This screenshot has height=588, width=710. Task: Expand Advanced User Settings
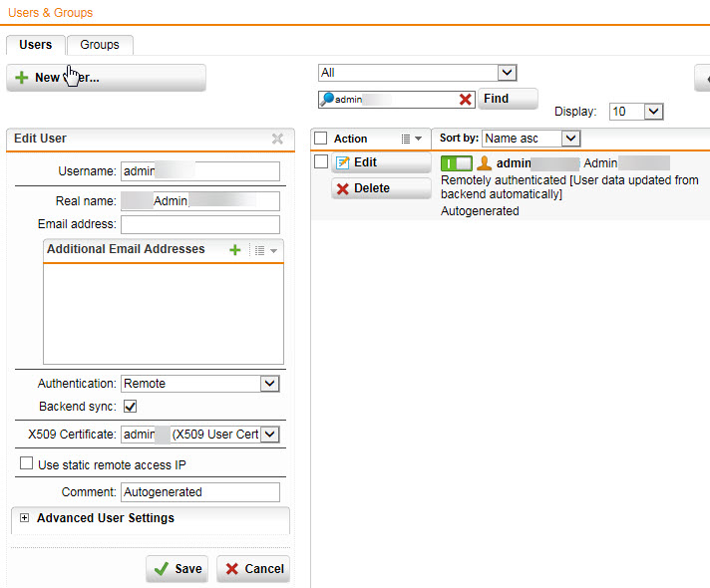click(25, 518)
